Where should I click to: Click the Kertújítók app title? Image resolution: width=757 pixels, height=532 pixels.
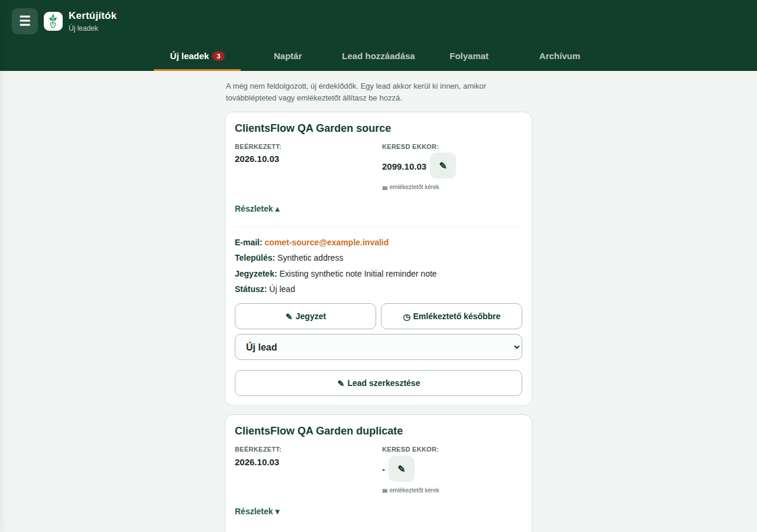pos(93,16)
